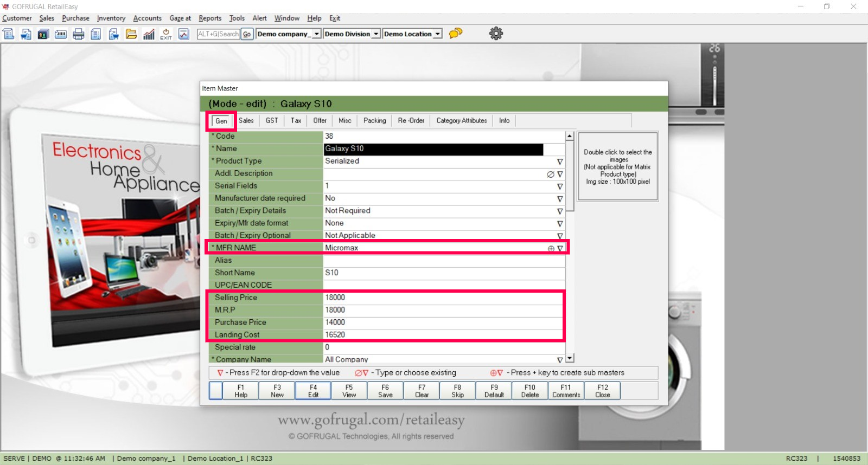Switch to the Tax tab
Viewport: 868px width, 465px height.
coord(296,121)
